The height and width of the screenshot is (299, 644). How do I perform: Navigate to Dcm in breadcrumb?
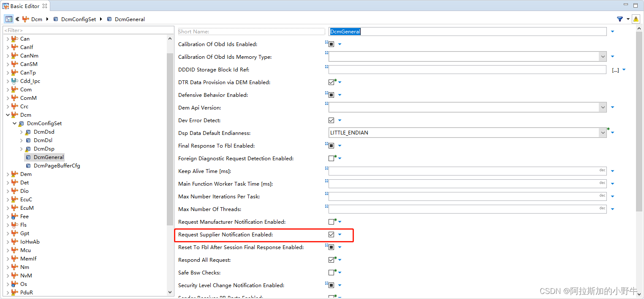tap(37, 19)
